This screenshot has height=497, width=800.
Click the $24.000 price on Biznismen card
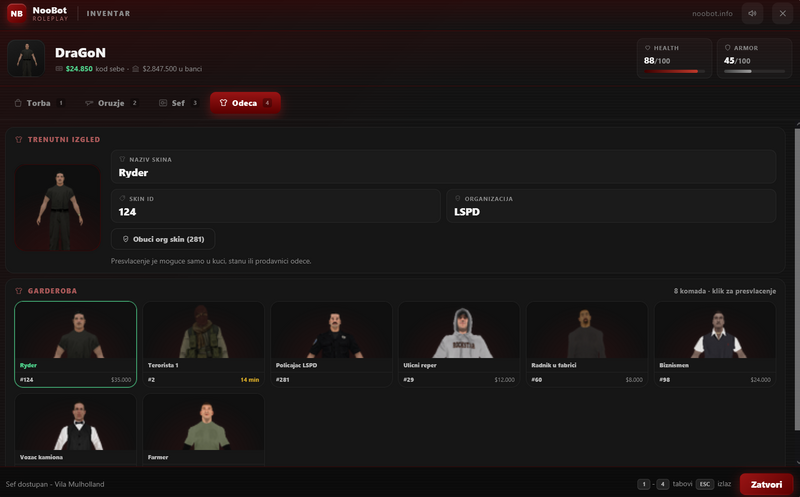click(x=761, y=380)
